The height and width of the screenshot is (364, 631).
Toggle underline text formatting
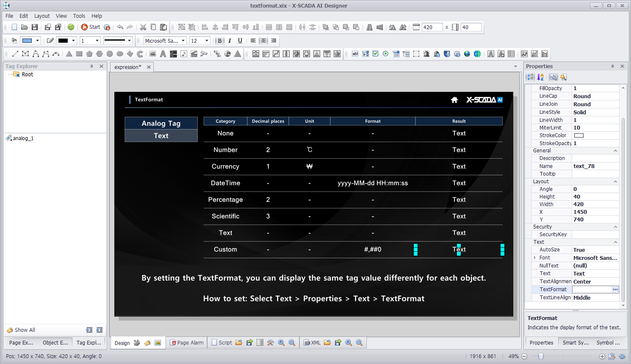240,41
